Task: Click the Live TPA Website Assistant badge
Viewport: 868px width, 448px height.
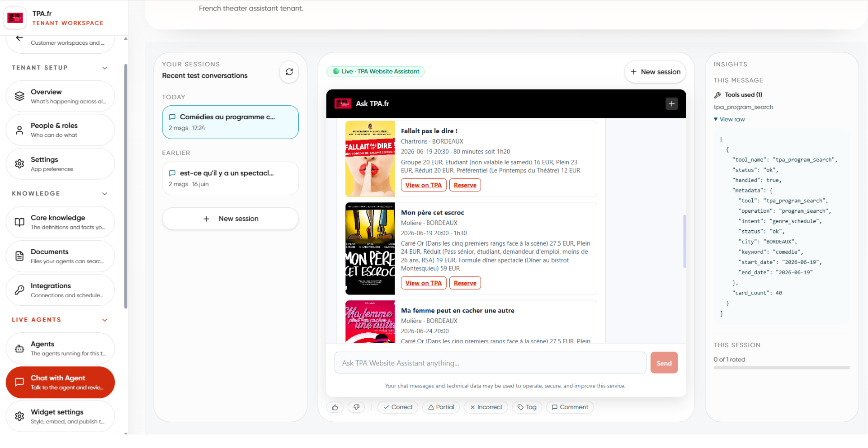Action: (376, 71)
